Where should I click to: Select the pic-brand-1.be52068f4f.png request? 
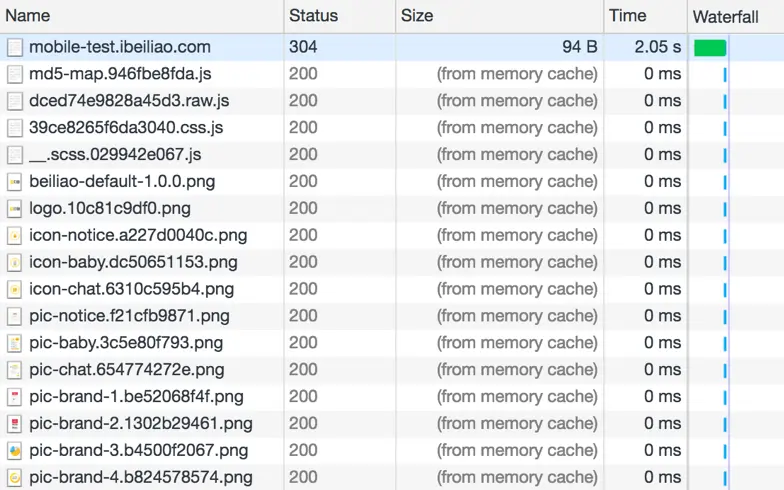pyautogui.click(x=136, y=396)
